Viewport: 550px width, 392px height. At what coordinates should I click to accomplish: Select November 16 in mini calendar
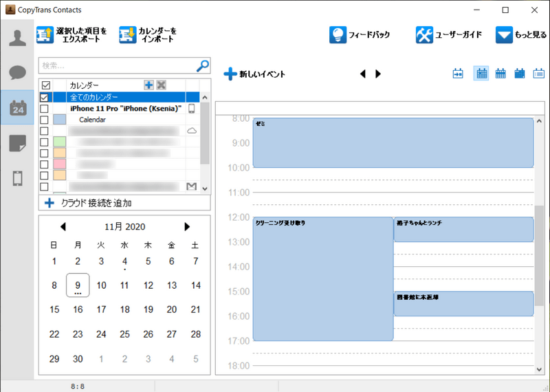(x=78, y=309)
